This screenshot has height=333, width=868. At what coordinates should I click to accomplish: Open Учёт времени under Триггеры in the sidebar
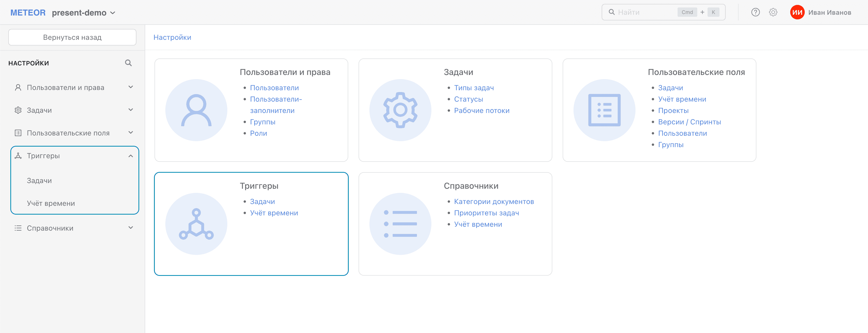[51, 203]
